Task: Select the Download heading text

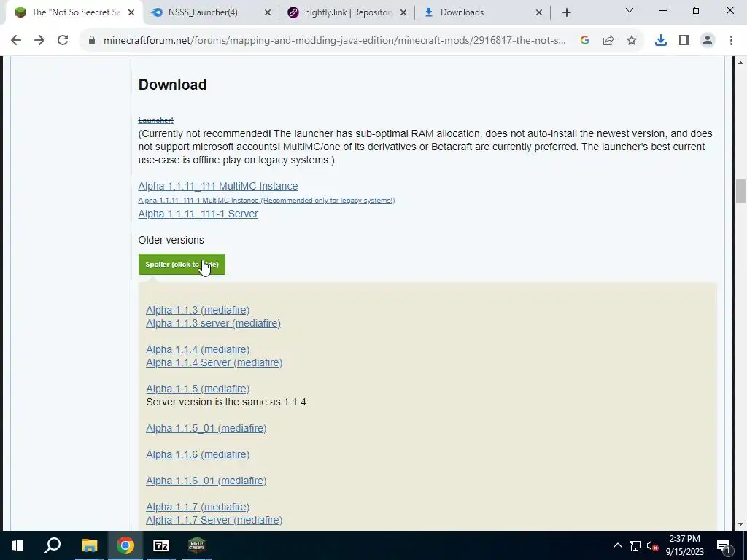Action: pos(172,85)
